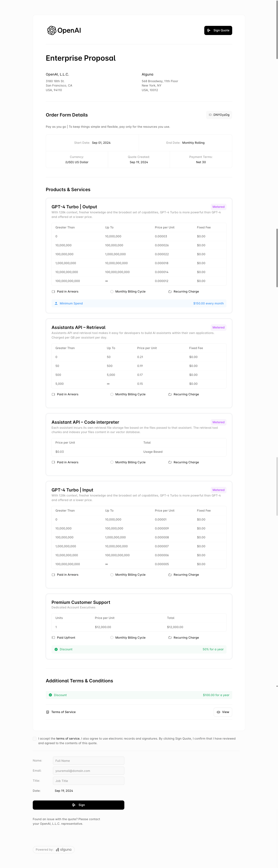
Task: Click the quote ID badge DNYOyzDg
Action: (x=219, y=115)
